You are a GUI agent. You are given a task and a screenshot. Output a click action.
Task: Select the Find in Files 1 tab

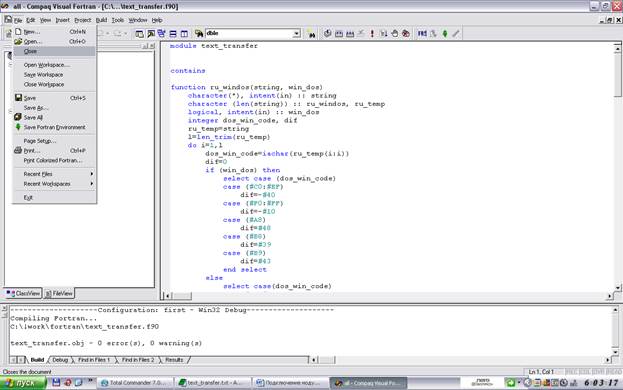coord(94,360)
